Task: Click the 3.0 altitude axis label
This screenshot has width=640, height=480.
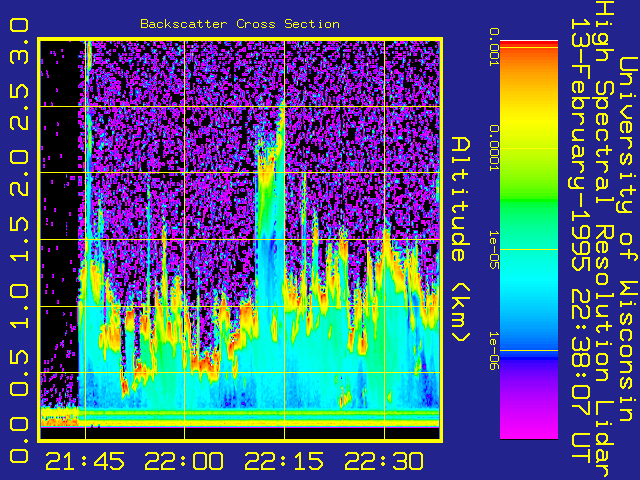Action: pos(19,41)
